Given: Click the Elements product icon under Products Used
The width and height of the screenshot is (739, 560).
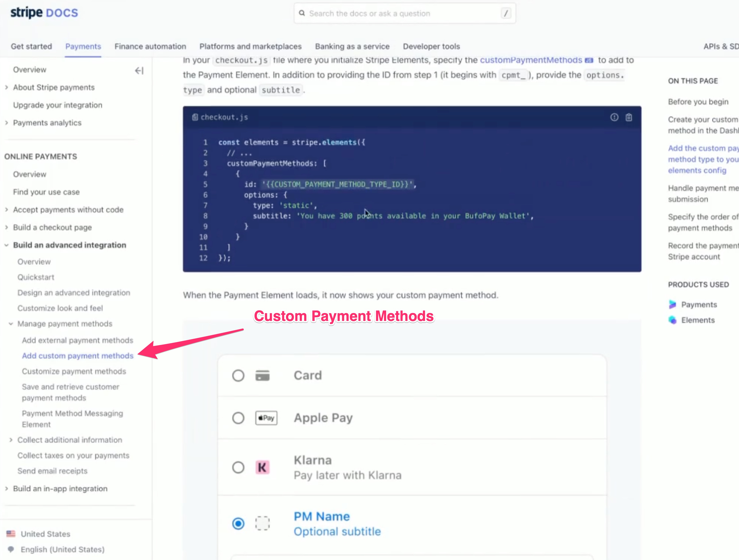Looking at the screenshot, I should 672,320.
